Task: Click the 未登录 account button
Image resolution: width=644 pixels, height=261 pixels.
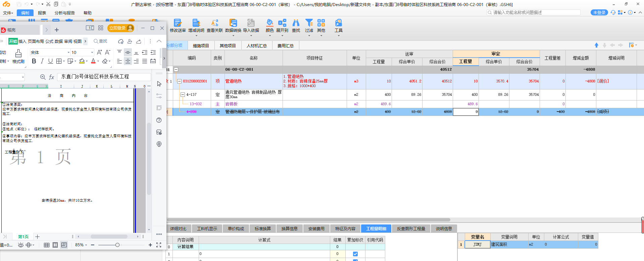Action: (599, 12)
